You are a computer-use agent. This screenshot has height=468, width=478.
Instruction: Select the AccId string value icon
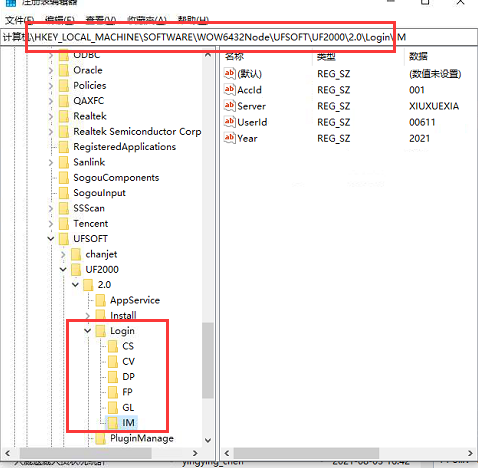pos(229,90)
